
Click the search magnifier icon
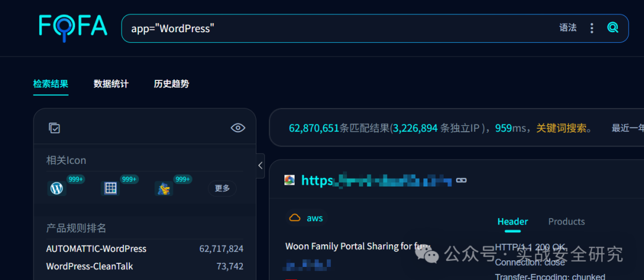click(x=612, y=28)
